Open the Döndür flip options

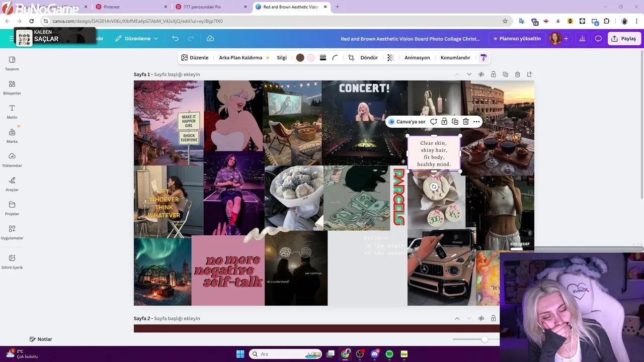pos(369,58)
